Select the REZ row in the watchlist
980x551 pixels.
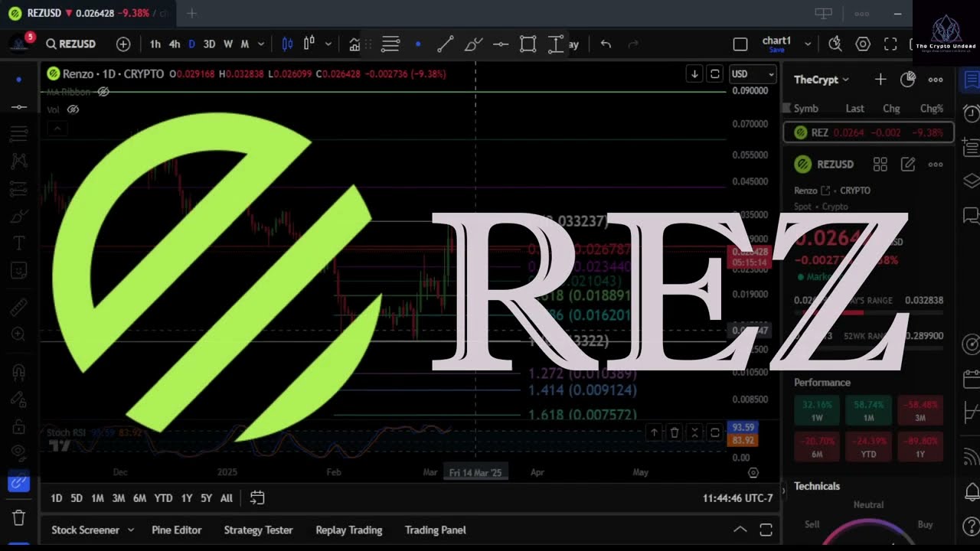(x=869, y=132)
